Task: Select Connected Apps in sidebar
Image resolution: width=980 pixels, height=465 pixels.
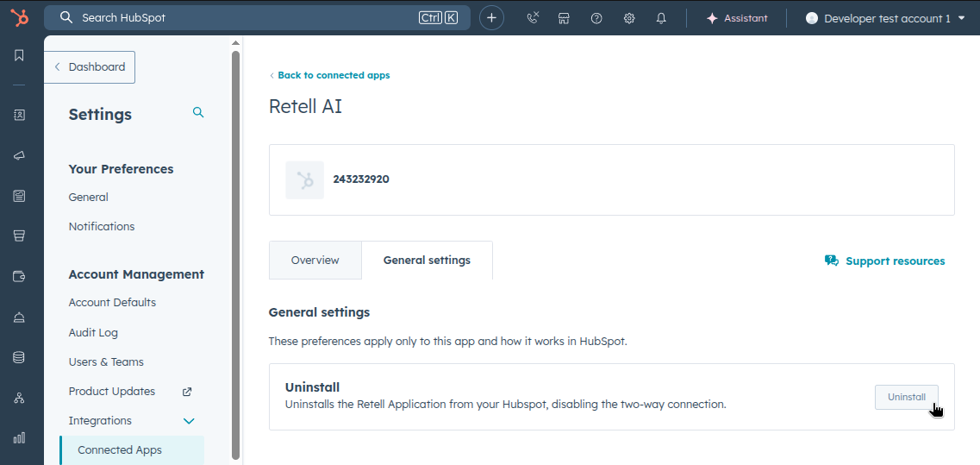Action: (132, 450)
